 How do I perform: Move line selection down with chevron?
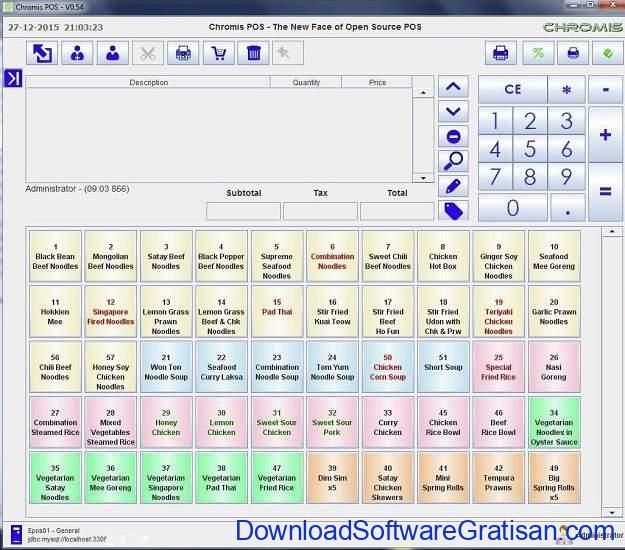tap(453, 112)
